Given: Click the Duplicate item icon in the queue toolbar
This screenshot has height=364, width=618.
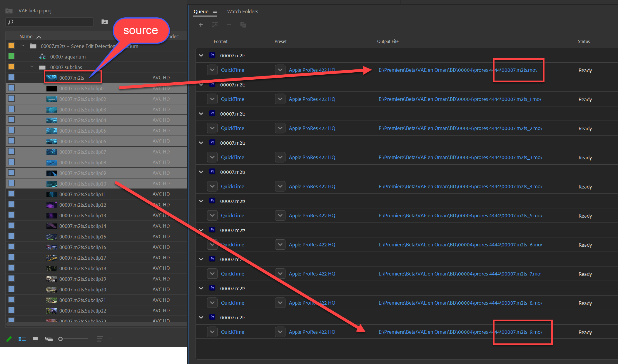Looking at the screenshot, I should pos(243,25).
